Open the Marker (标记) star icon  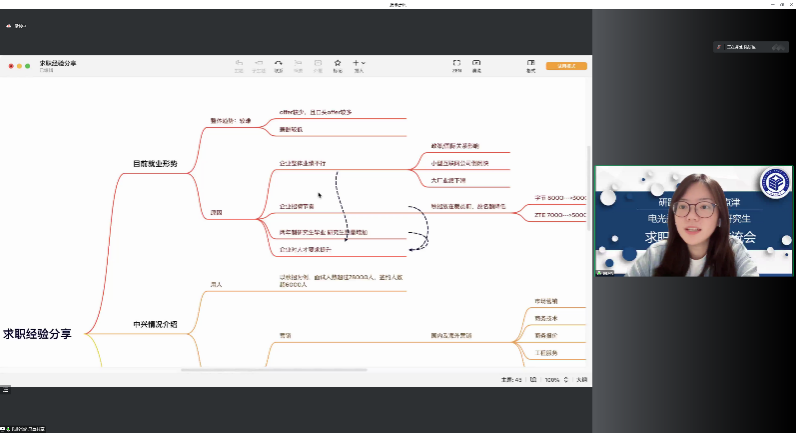[338, 64]
